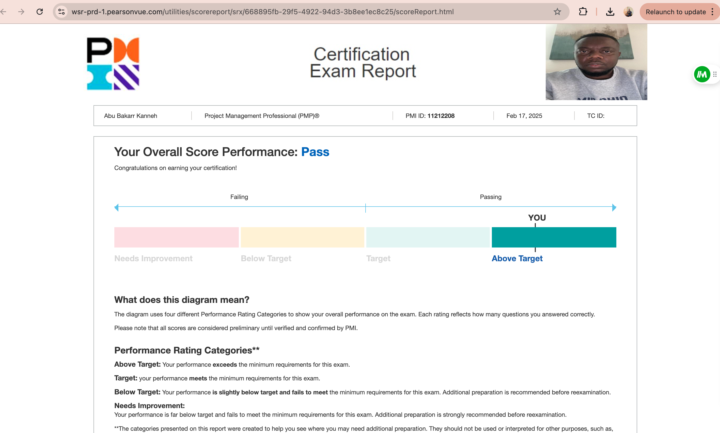
Task: Open site information icon in address bar
Action: pyautogui.click(x=62, y=11)
